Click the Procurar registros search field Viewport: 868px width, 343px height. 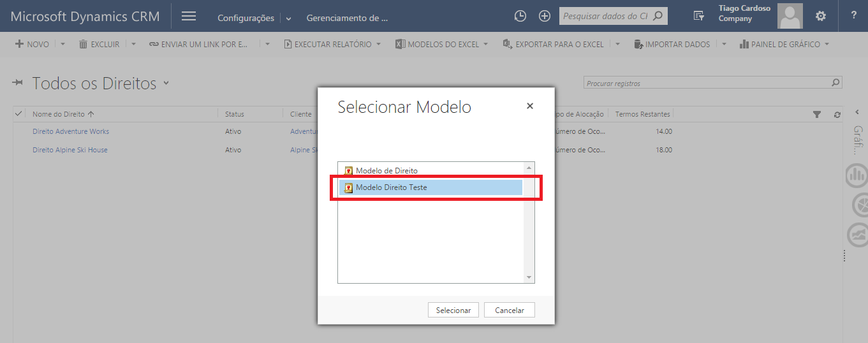[x=707, y=83]
